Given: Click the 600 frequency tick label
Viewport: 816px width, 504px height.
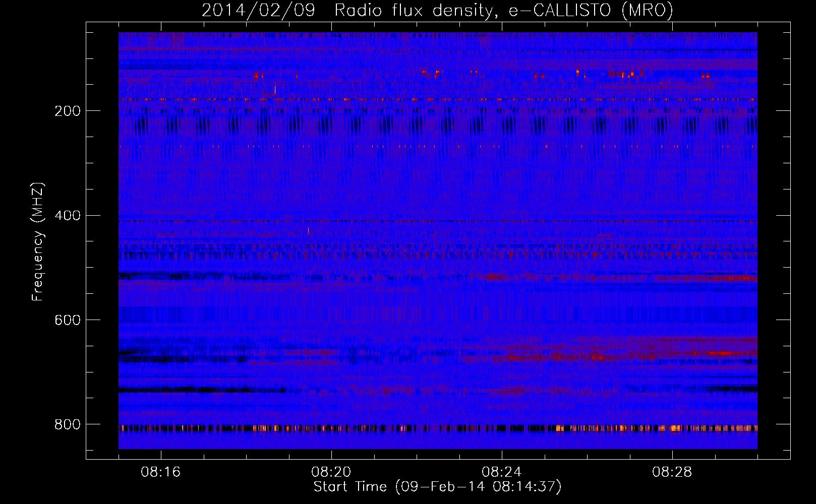Looking at the screenshot, I should [68, 320].
